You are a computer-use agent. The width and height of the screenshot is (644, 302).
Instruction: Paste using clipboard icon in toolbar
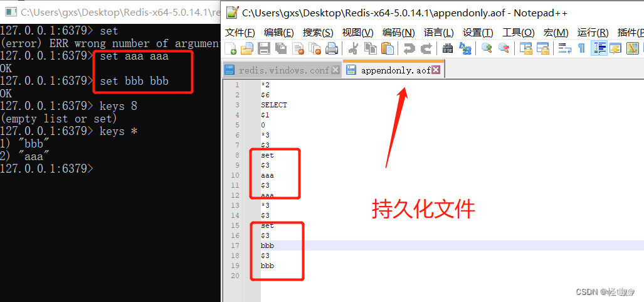click(388, 48)
